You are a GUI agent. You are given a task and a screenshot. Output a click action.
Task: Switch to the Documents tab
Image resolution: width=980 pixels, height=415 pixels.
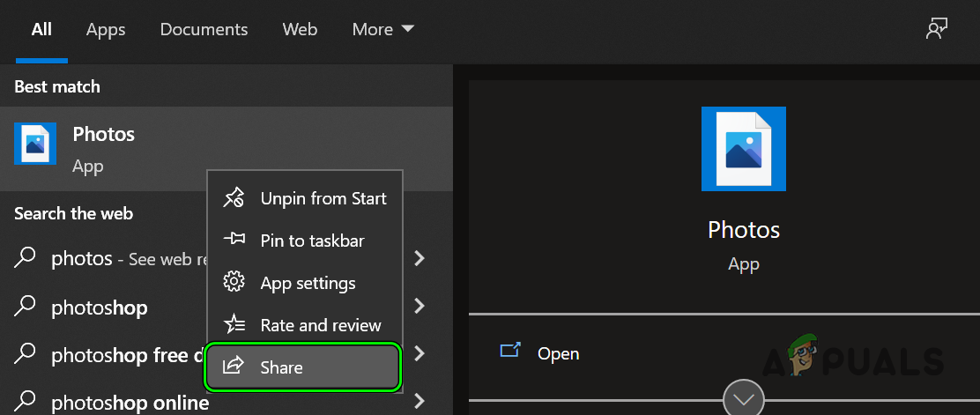point(202,29)
